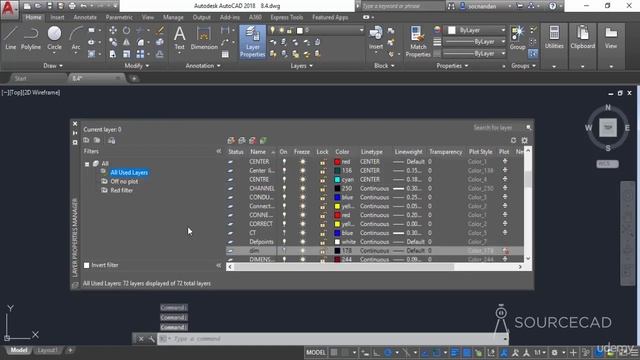
Task: Expand the Layers panel dropdown
Action: (301, 66)
